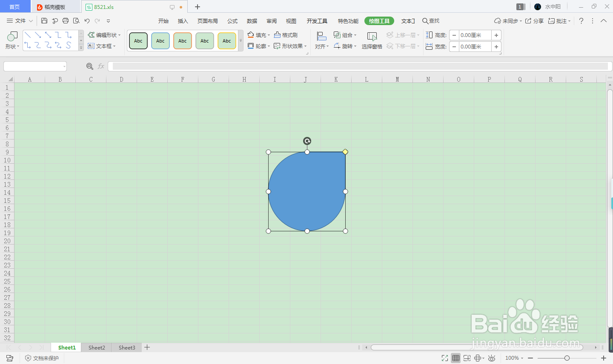This screenshot has width=613, height=364.
Task: Open the help question mark icon
Action: pyautogui.click(x=581, y=21)
